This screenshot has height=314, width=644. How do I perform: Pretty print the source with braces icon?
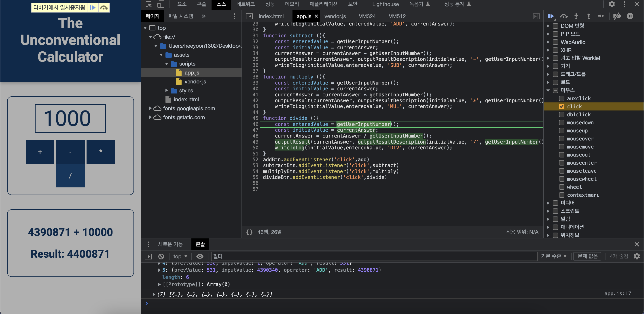(249, 232)
